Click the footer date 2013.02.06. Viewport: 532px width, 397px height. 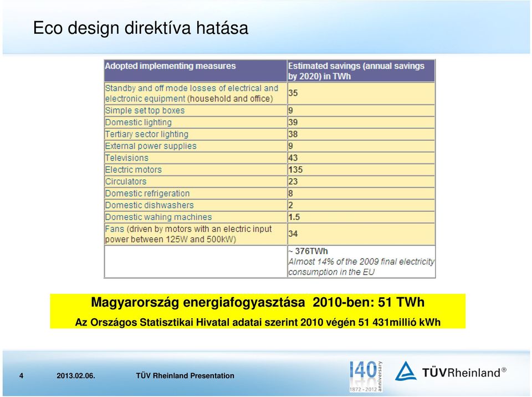[76, 375]
